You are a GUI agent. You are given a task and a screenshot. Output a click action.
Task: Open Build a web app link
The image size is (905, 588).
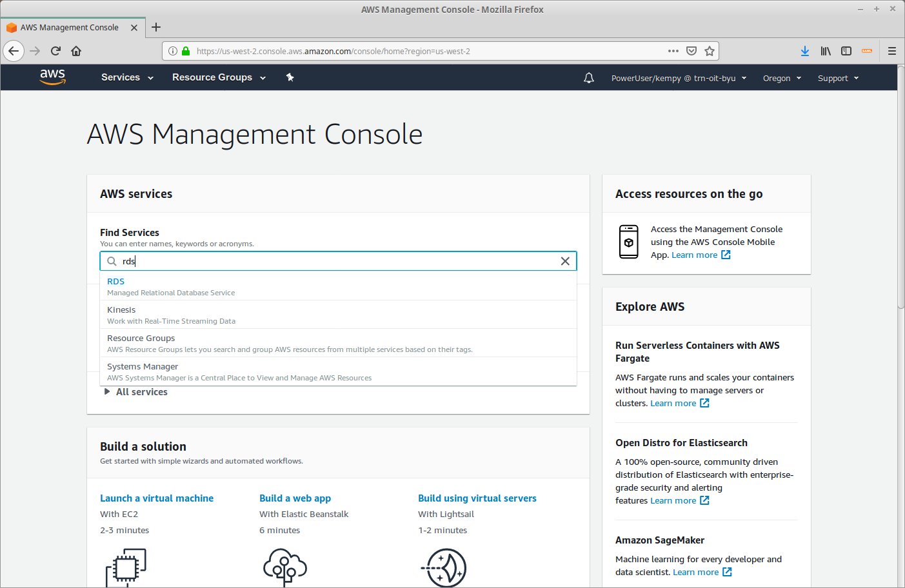pyautogui.click(x=295, y=498)
